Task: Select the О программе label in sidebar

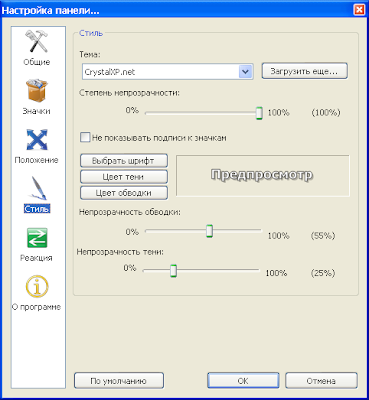Action: [37, 307]
